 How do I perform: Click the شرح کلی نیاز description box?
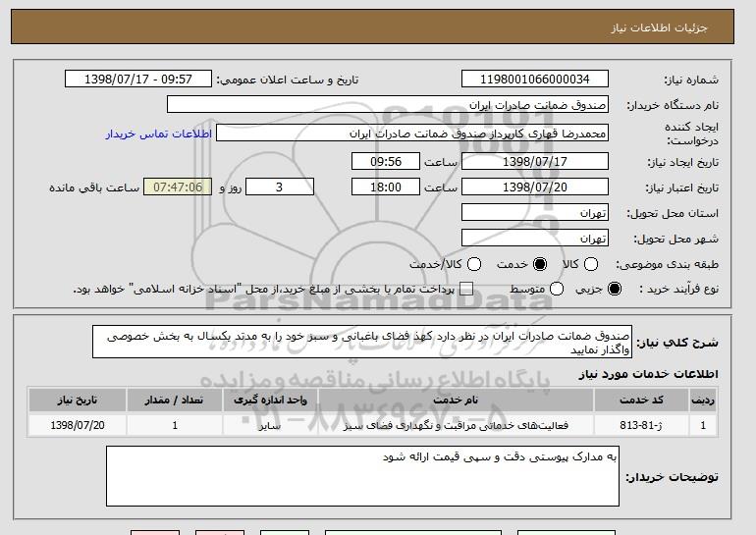[x=362, y=342]
